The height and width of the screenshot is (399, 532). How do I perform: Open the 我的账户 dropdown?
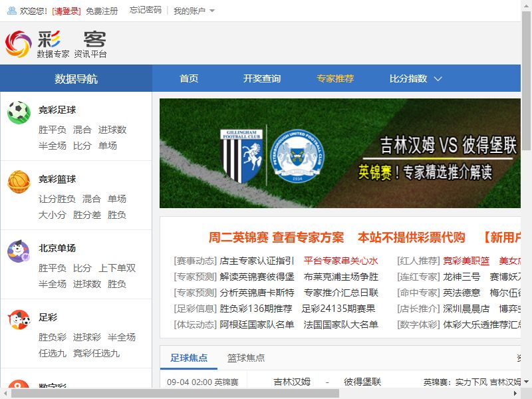(194, 11)
